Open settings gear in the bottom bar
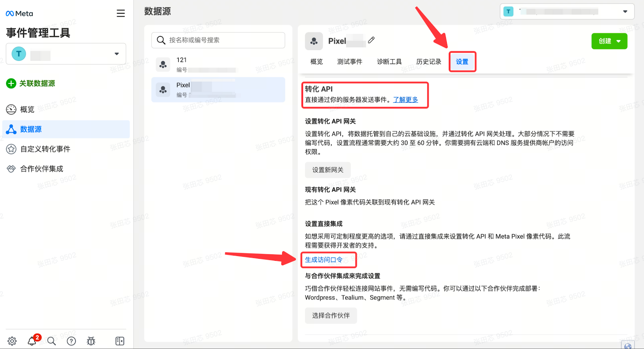Screen dimensions: 644x349 click(12, 341)
